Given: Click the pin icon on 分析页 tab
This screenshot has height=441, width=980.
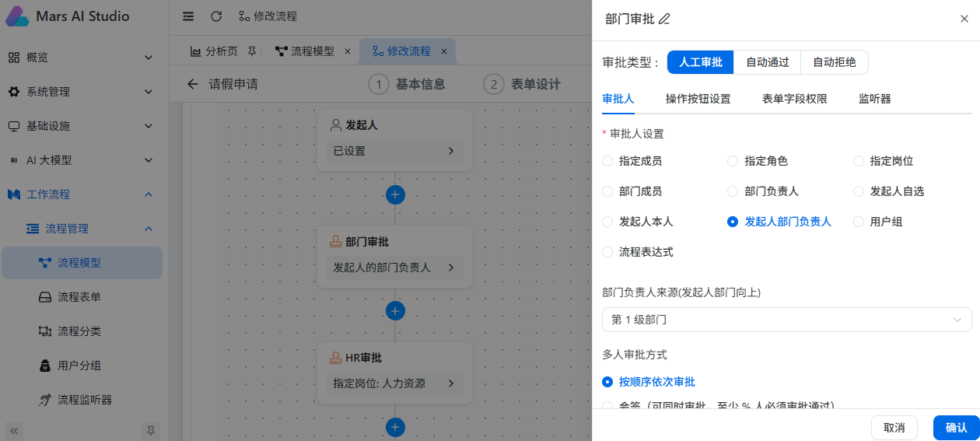Looking at the screenshot, I should coord(251,51).
